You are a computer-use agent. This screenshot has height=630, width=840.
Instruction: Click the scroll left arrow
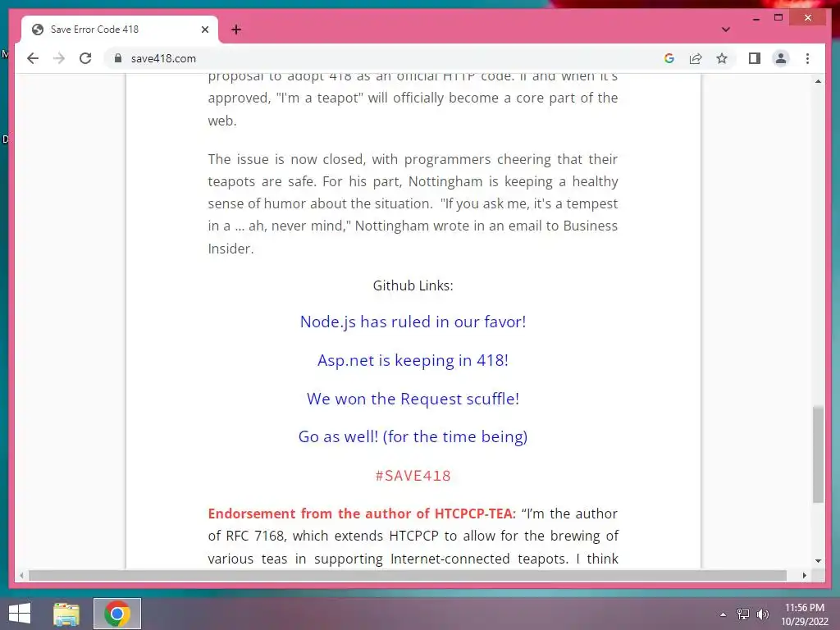(21, 575)
